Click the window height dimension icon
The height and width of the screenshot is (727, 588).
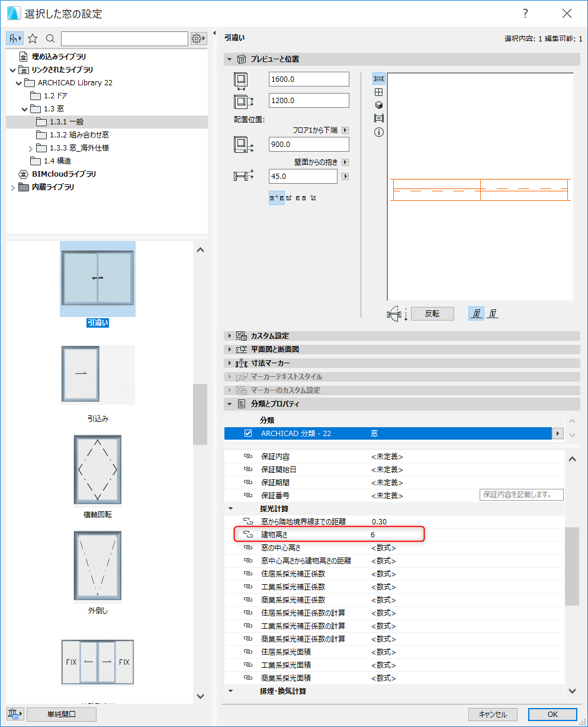(243, 101)
